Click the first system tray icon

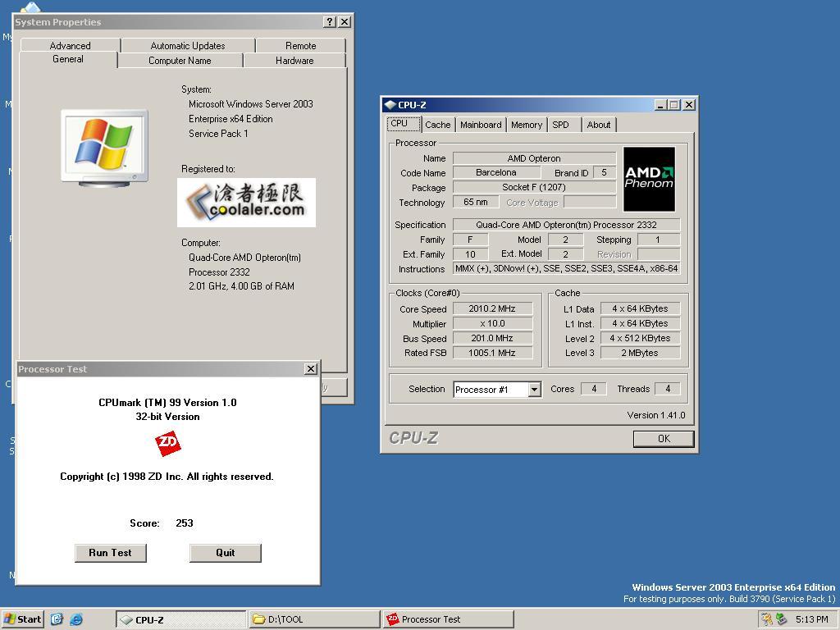(765, 619)
